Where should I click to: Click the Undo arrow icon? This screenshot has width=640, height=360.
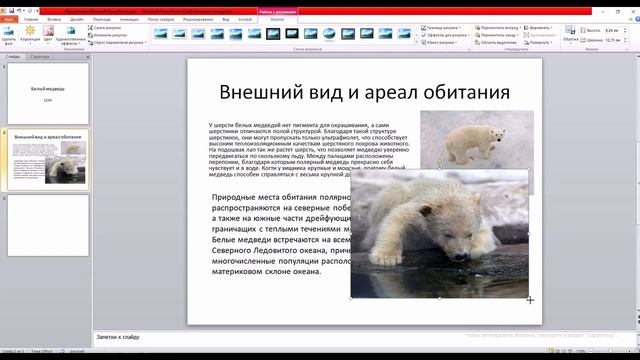click(19, 11)
